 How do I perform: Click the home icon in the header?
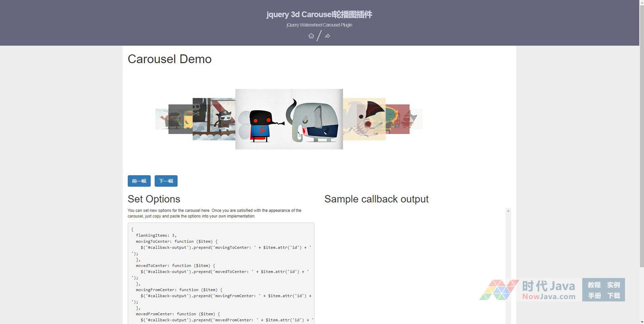tap(311, 36)
